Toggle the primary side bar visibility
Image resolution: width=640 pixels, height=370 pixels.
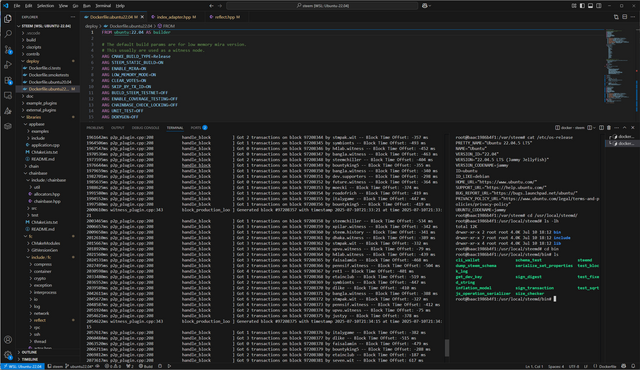[582, 6]
